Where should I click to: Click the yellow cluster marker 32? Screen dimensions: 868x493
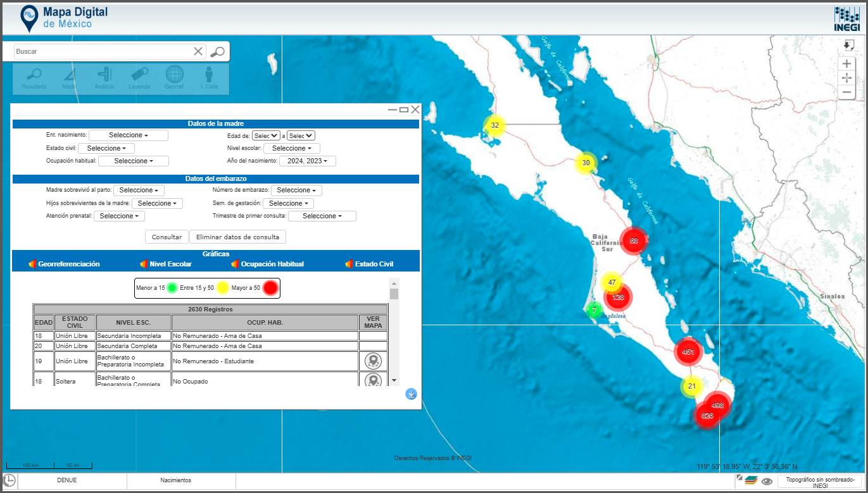coord(495,125)
